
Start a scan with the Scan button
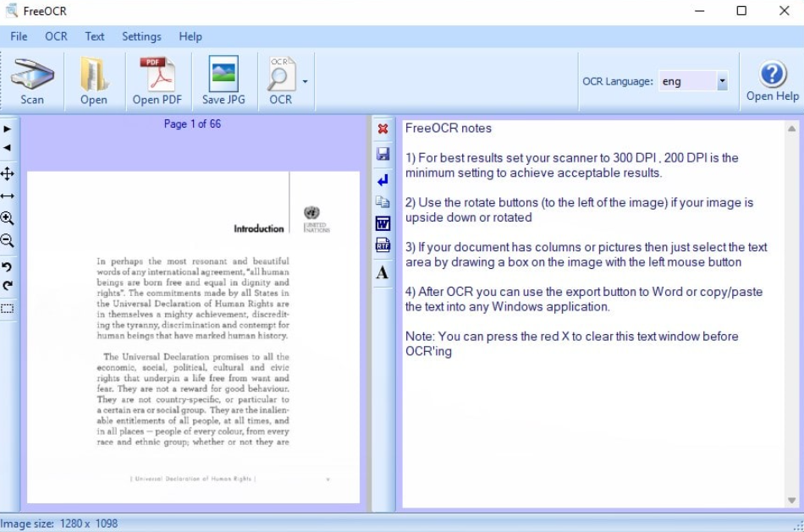tap(32, 81)
